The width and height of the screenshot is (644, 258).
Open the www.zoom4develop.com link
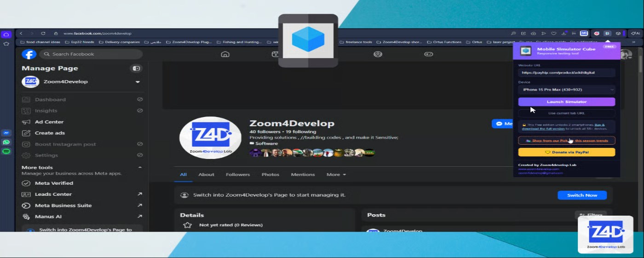pyautogui.click(x=539, y=169)
